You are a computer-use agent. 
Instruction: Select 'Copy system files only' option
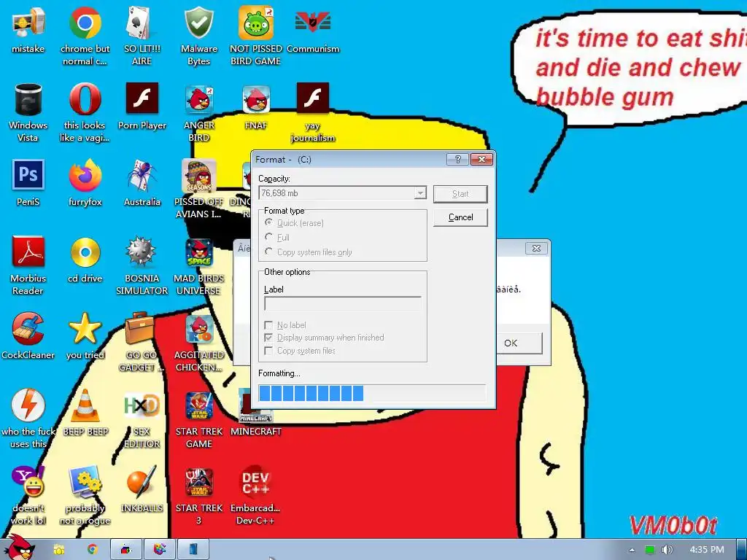[x=269, y=252]
